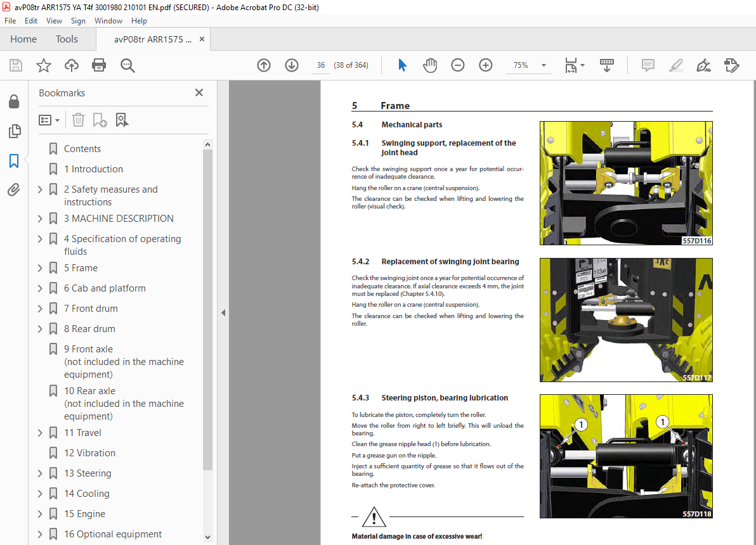
Task: Switch to the Tools tab
Action: 67,39
